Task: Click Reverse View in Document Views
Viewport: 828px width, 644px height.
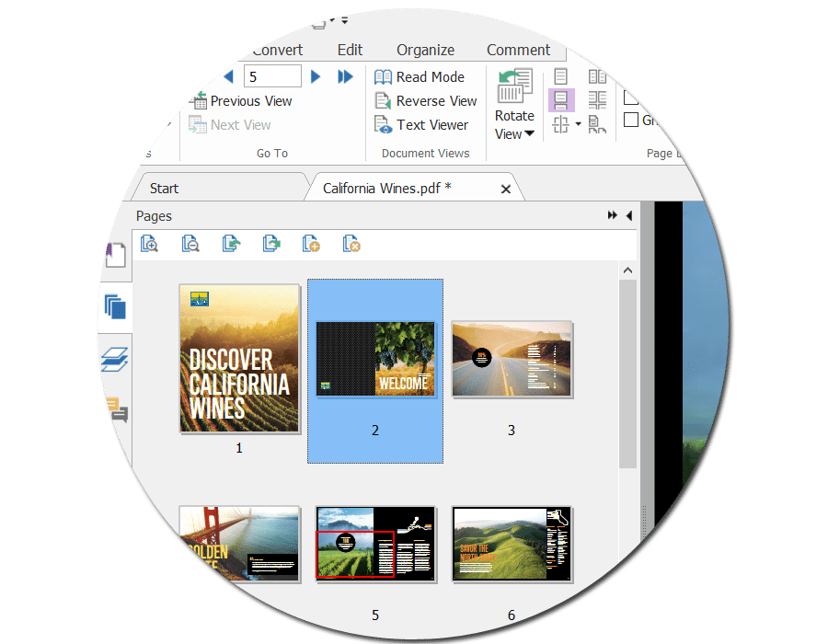Action: (426, 101)
